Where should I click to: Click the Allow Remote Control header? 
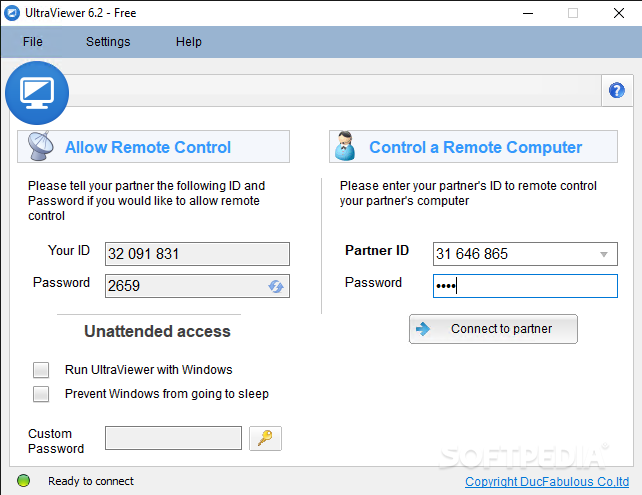click(154, 147)
